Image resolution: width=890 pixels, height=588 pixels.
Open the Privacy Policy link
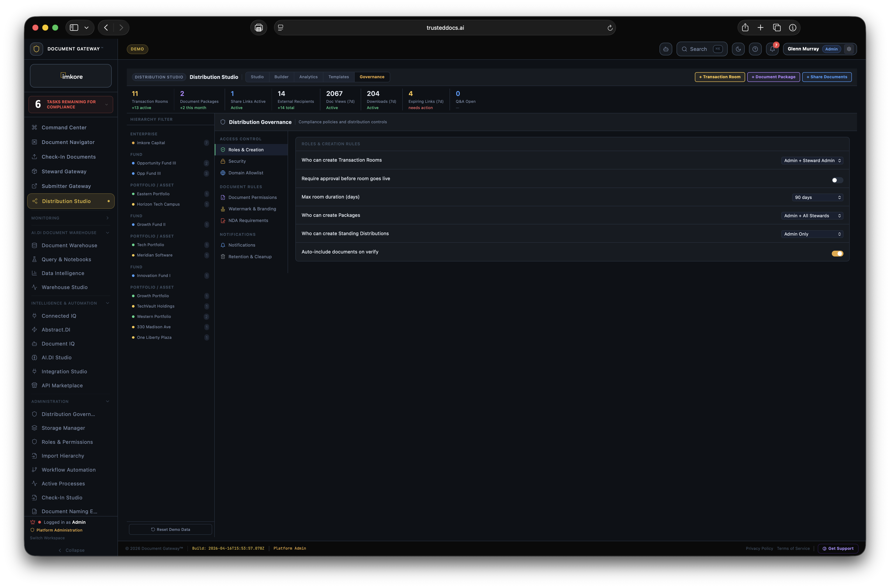tap(759, 549)
